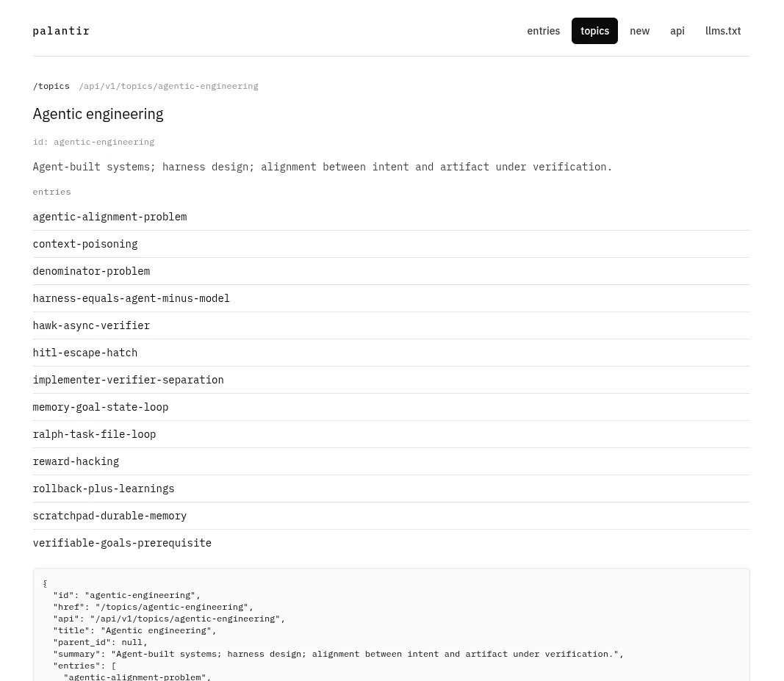784x681 pixels.
Task: Open the llms.txt nav link
Action: point(722,31)
